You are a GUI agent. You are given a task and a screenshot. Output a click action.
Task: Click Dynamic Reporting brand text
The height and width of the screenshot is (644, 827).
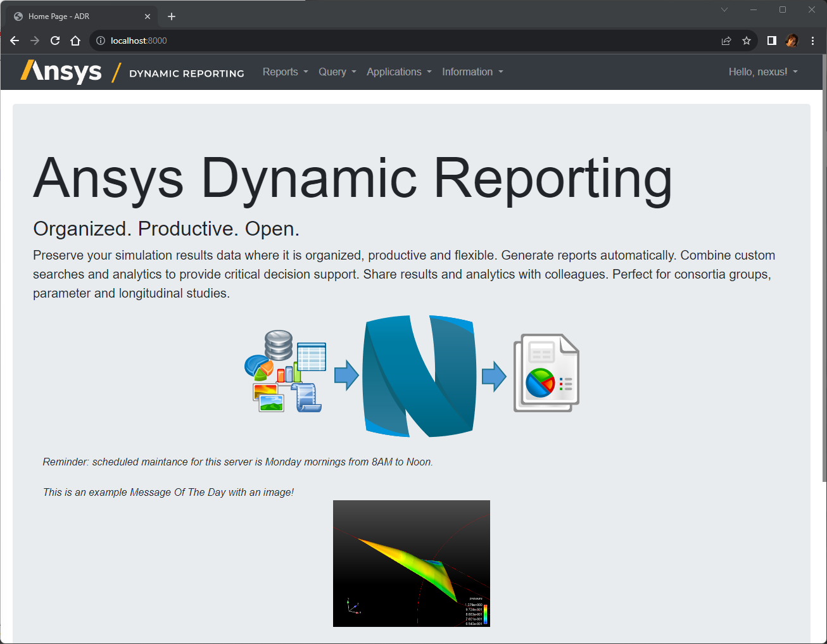click(187, 73)
